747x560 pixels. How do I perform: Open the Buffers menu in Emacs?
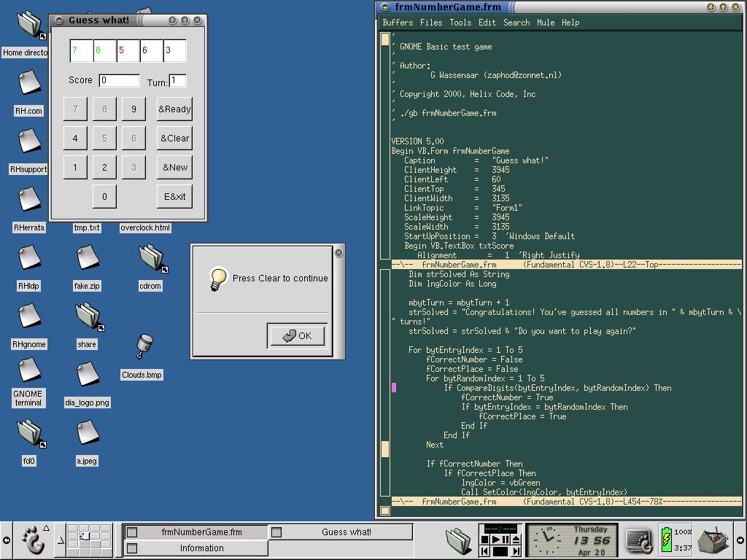pos(398,23)
